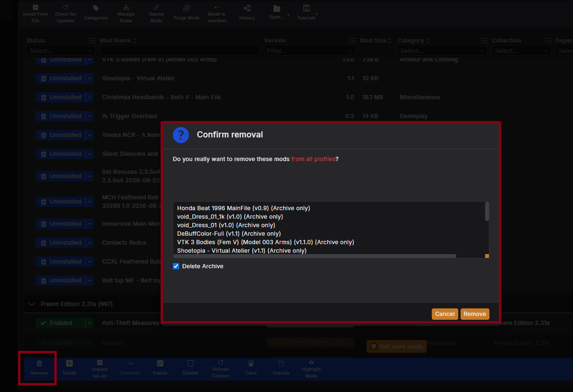Screen dimensions: 573x392
Task: Toggle Uninstalled status for Christmas Headbands row
Action: (x=60, y=97)
